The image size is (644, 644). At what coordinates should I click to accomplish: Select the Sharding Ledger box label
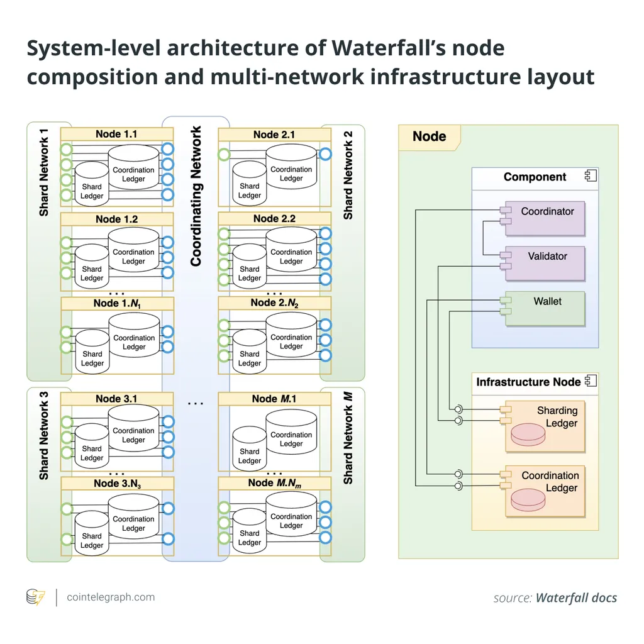pyautogui.click(x=557, y=416)
